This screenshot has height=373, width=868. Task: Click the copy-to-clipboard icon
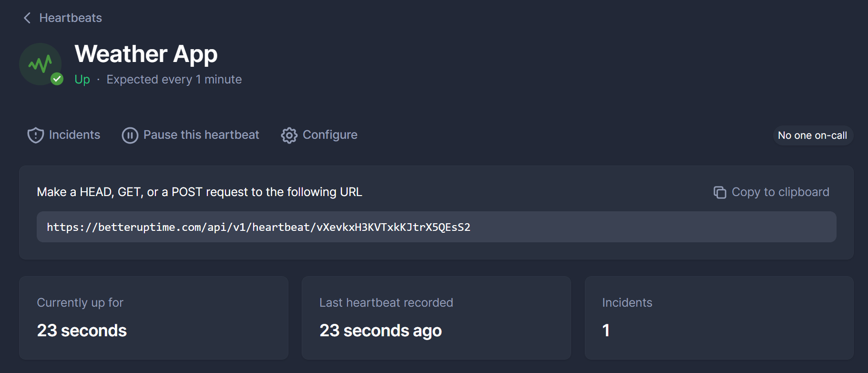click(x=720, y=192)
